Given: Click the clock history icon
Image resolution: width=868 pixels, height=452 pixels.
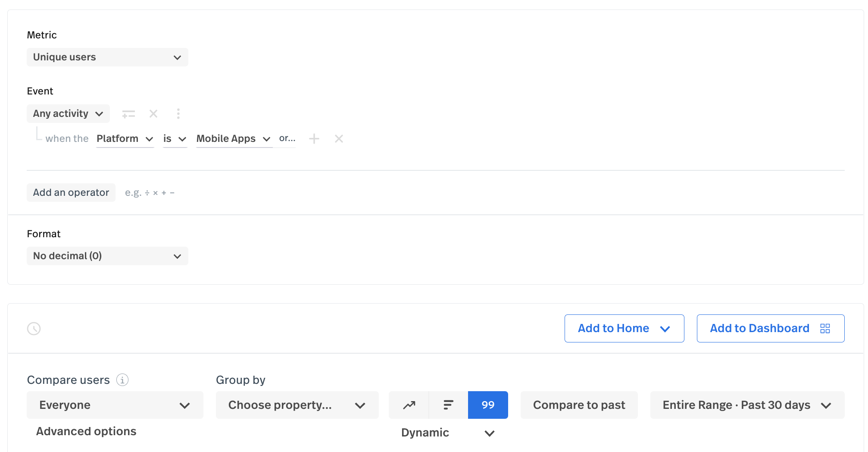Looking at the screenshot, I should (34, 329).
